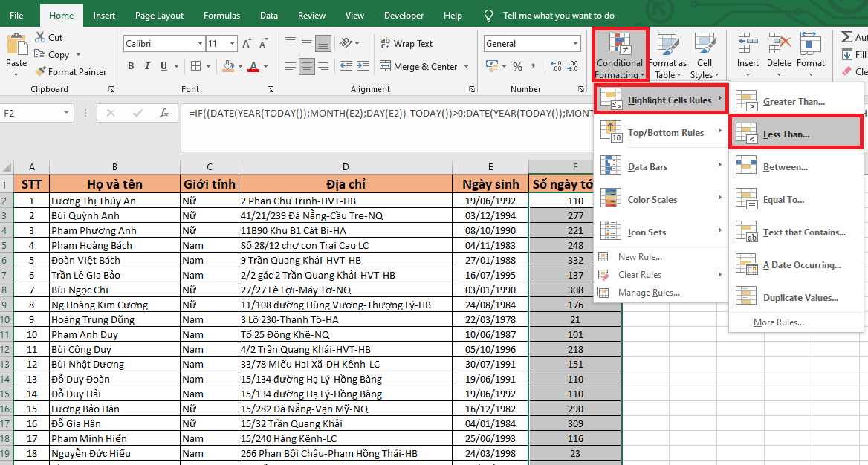
Task: Open the General number format dropdown
Action: point(575,44)
